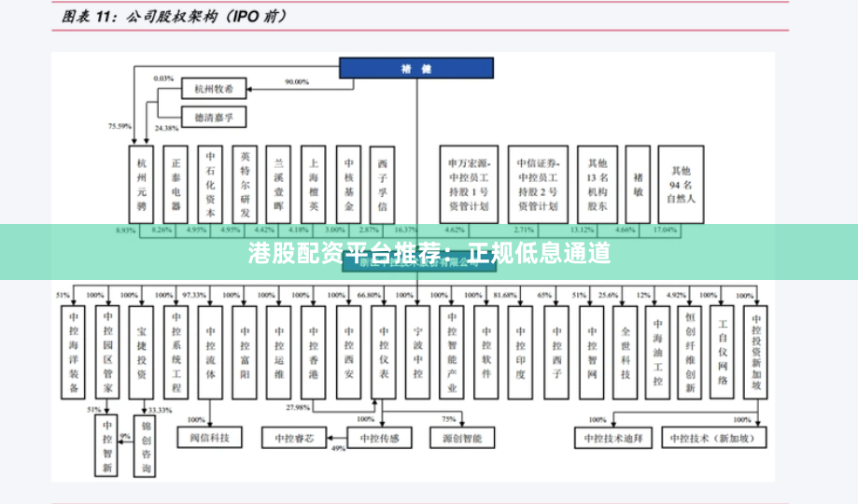Click the 恒创纤维创新 subsidiary box
The height and width of the screenshot is (504, 858).
690,352
